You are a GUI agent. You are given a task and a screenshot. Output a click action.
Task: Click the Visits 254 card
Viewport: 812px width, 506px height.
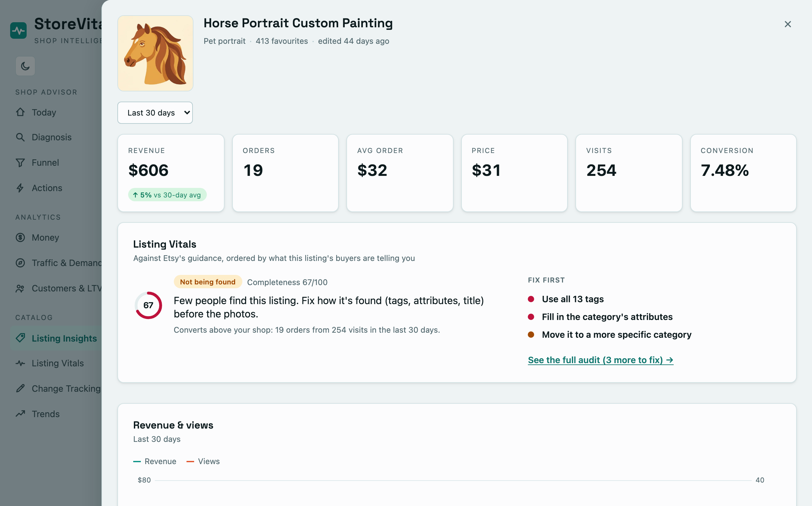click(x=629, y=173)
